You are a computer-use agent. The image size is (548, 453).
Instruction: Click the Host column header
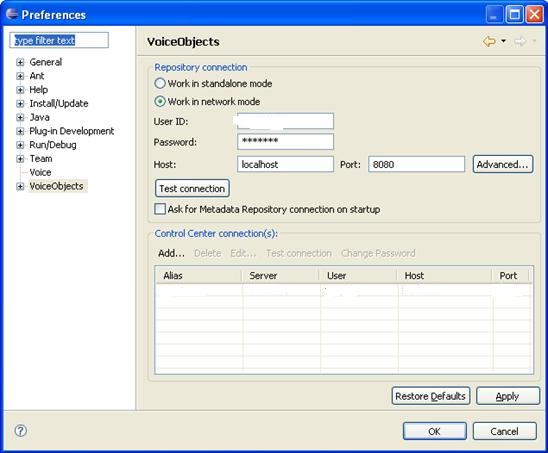(444, 275)
